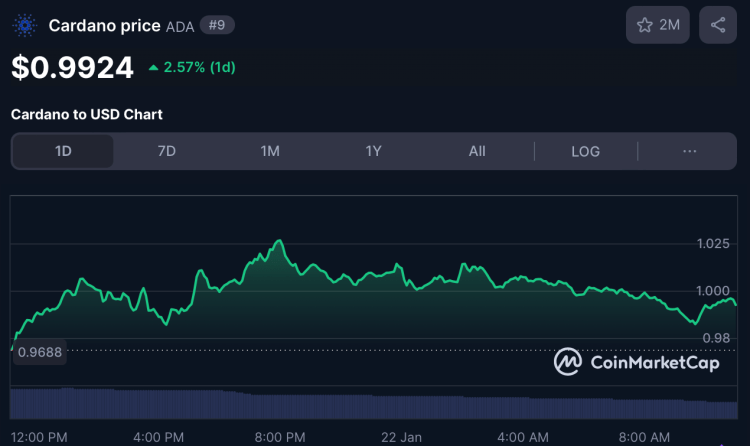Select the 1D chart range tab
This screenshot has width=750, height=446.
tap(63, 151)
